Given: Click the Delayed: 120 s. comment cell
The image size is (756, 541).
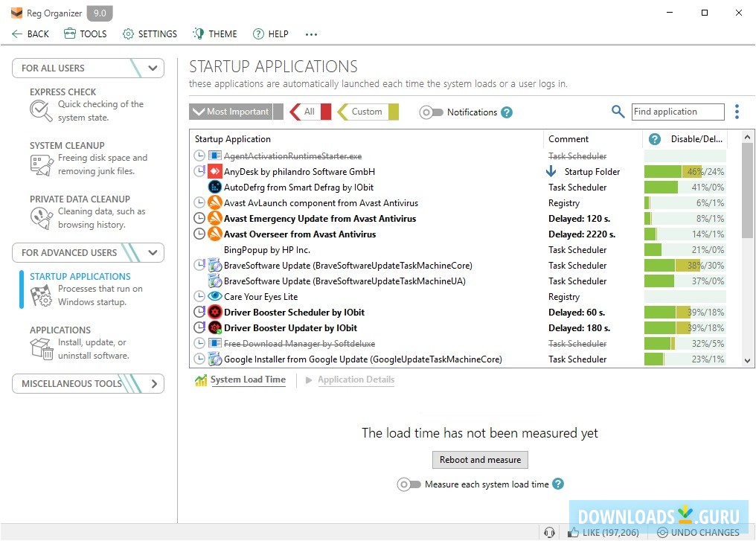Looking at the screenshot, I should pos(579,219).
